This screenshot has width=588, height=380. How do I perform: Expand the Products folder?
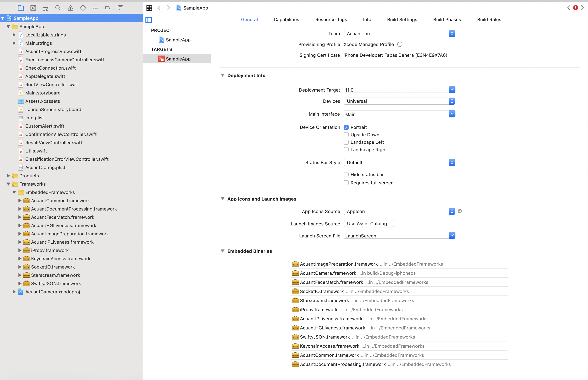(x=8, y=176)
